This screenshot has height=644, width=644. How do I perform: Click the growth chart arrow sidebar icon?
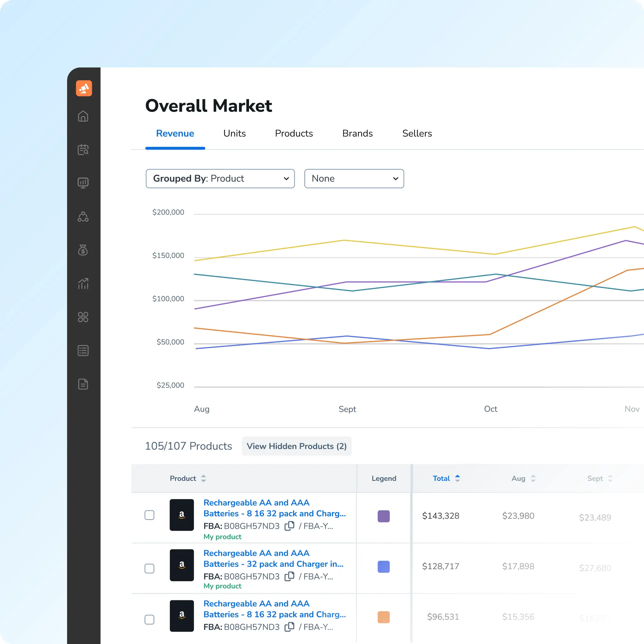pyautogui.click(x=83, y=284)
